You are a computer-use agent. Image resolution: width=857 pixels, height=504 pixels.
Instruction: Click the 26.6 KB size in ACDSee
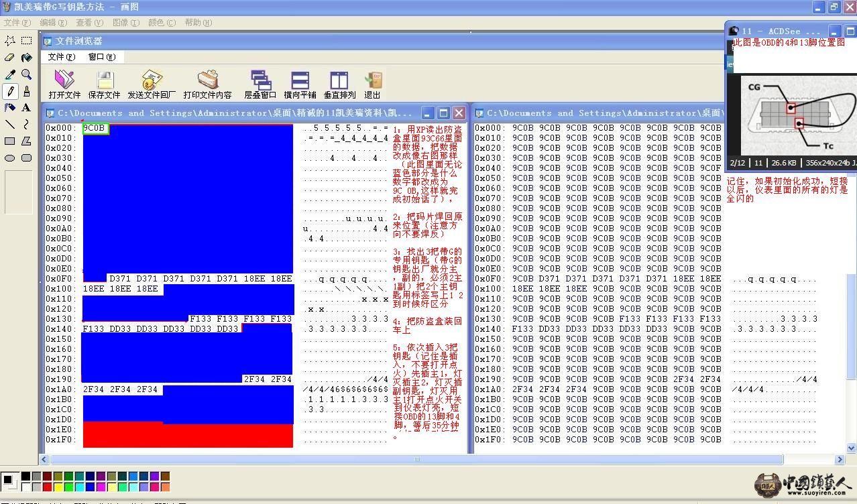click(784, 163)
